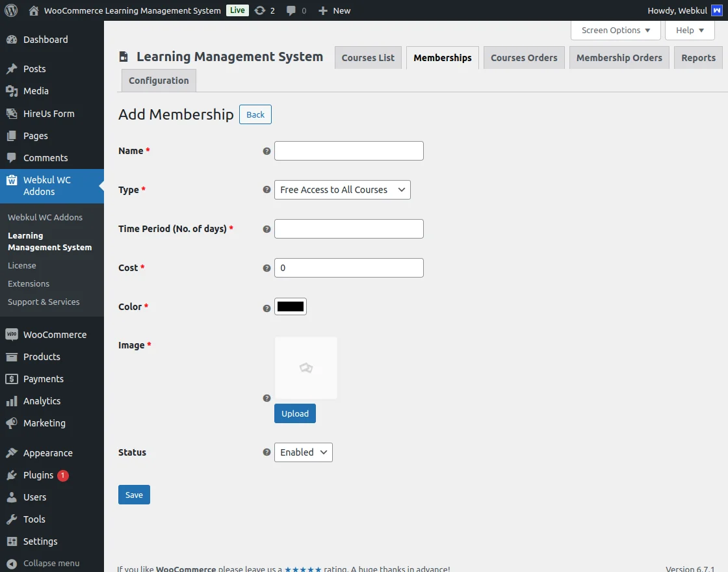Image resolution: width=728 pixels, height=572 pixels.
Task: Open the Membership Orders tab
Action: click(619, 57)
